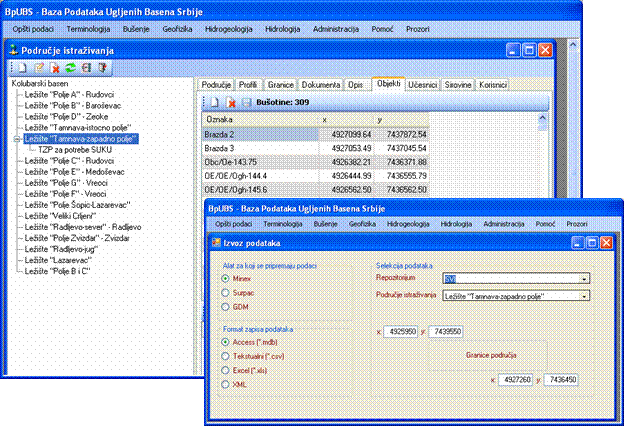Select Excel (*.xls) export format
Screen dimensions: 624x426
click(224, 370)
